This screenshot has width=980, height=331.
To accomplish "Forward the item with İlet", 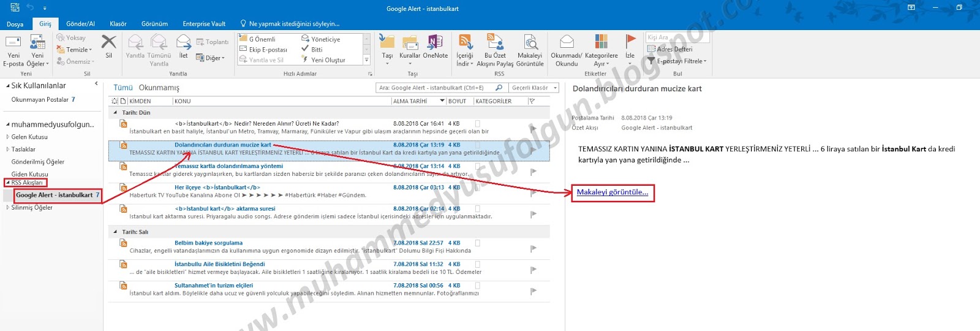I will coord(183,47).
